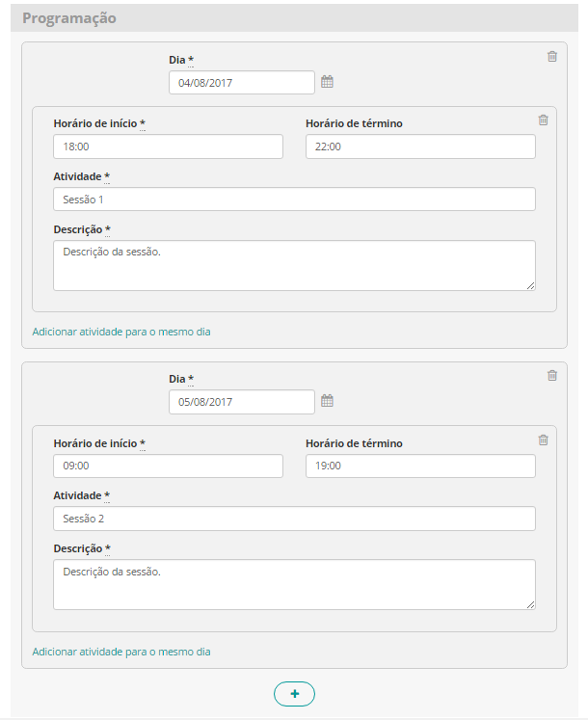The image size is (588, 720).
Task: Add activity to the 05/08/2017 day
Action: tap(121, 652)
